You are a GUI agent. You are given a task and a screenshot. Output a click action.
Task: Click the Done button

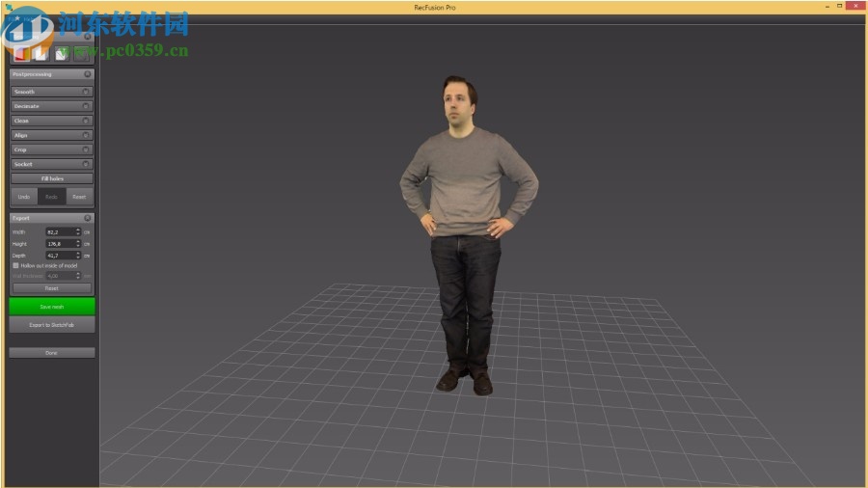click(52, 353)
